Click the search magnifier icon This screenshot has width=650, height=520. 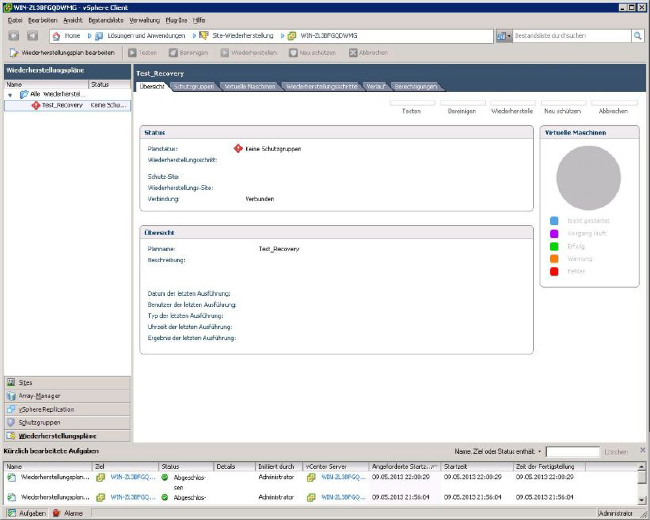point(637,36)
